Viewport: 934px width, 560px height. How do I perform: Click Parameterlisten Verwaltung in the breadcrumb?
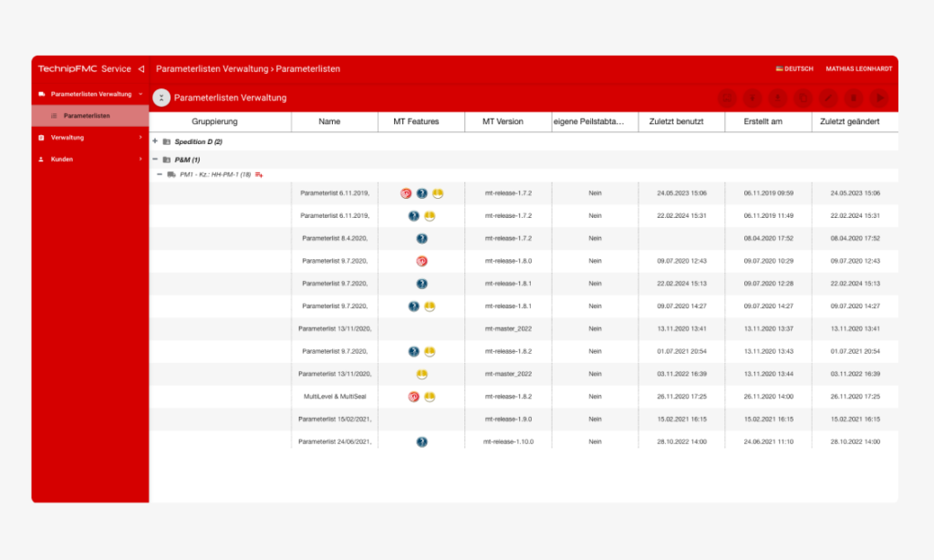tap(212, 69)
